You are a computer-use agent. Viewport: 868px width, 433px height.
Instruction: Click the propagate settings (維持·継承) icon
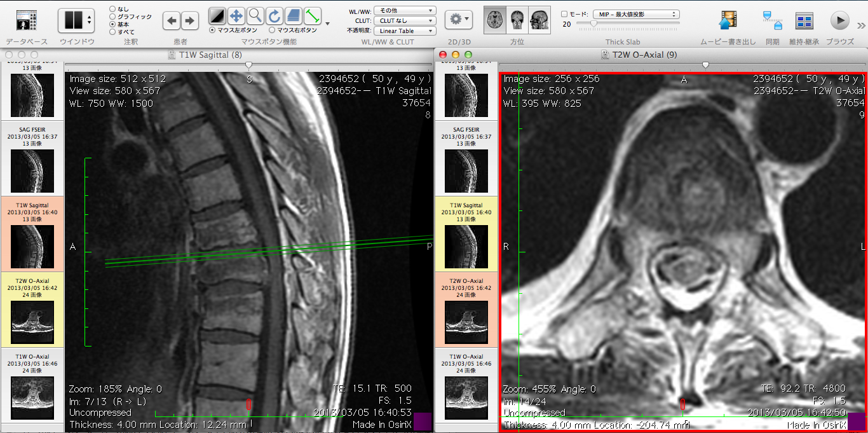pyautogui.click(x=804, y=21)
